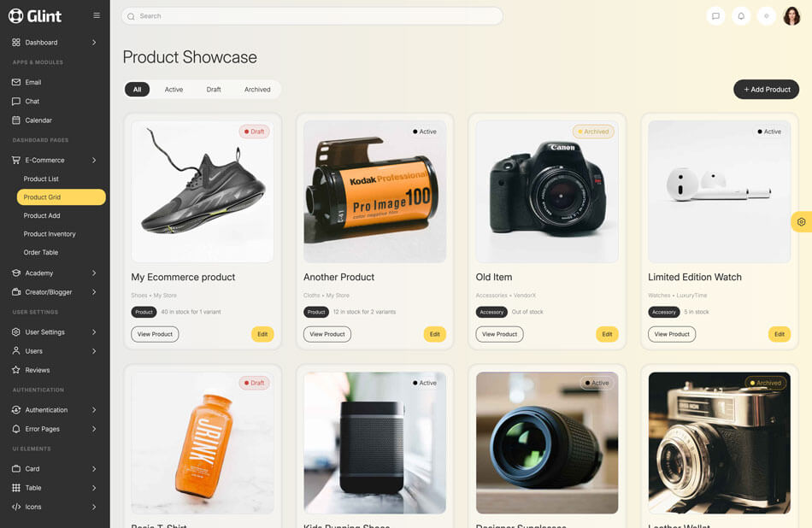This screenshot has width=812, height=528.
Task: Click the Email envelope icon in sidebar
Action: coord(16,82)
